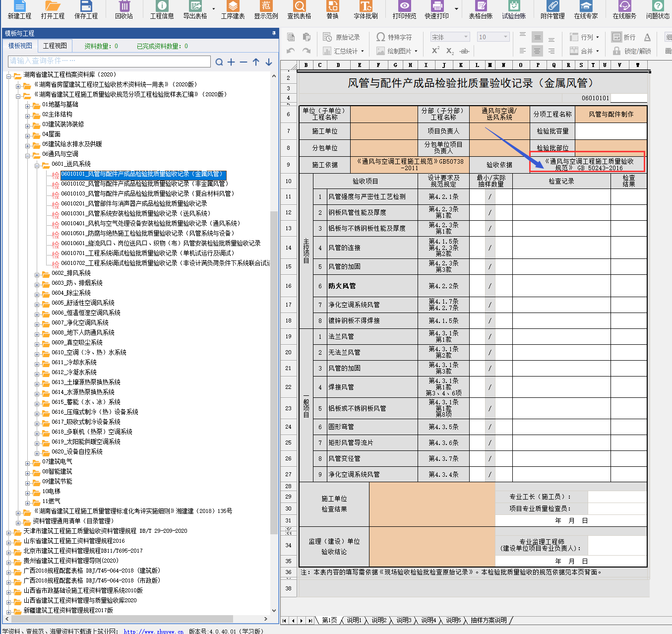Click the 原始记录 button

click(x=341, y=37)
